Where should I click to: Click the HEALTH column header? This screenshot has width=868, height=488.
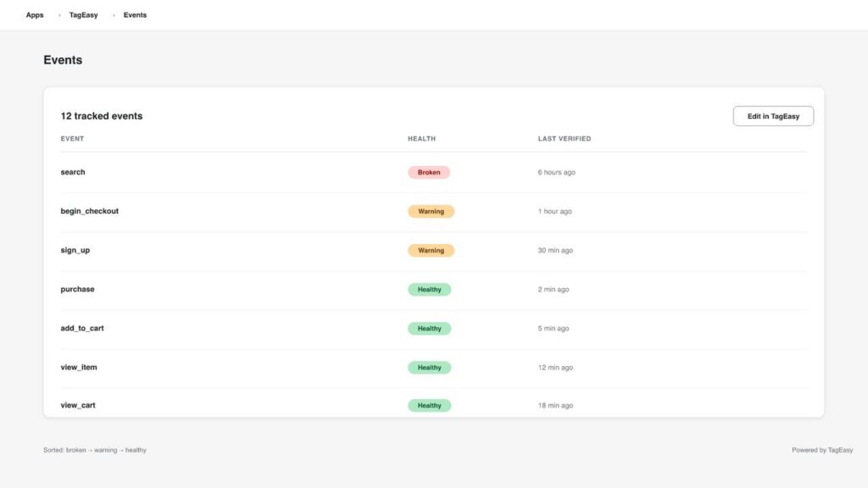tap(422, 138)
